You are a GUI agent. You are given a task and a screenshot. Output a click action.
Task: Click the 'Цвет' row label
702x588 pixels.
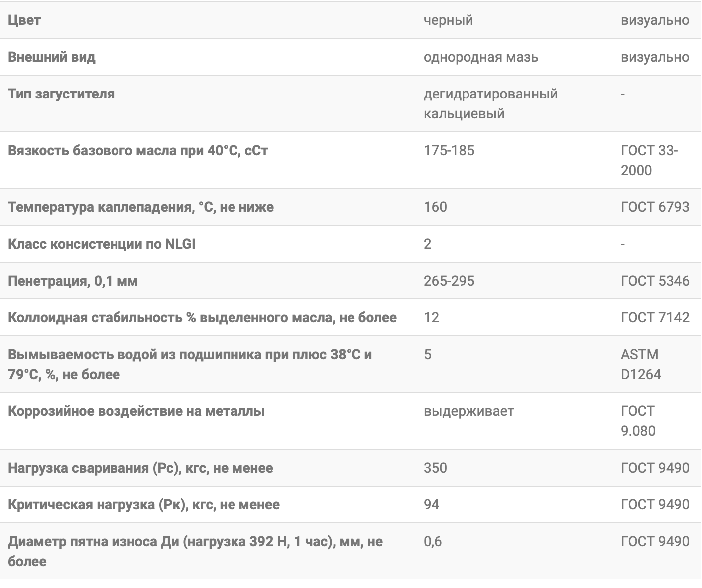point(24,20)
